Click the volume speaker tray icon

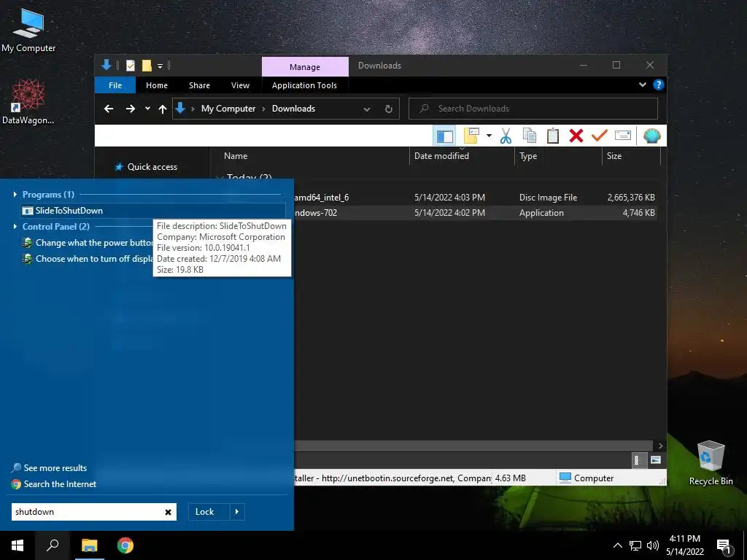coord(653,545)
